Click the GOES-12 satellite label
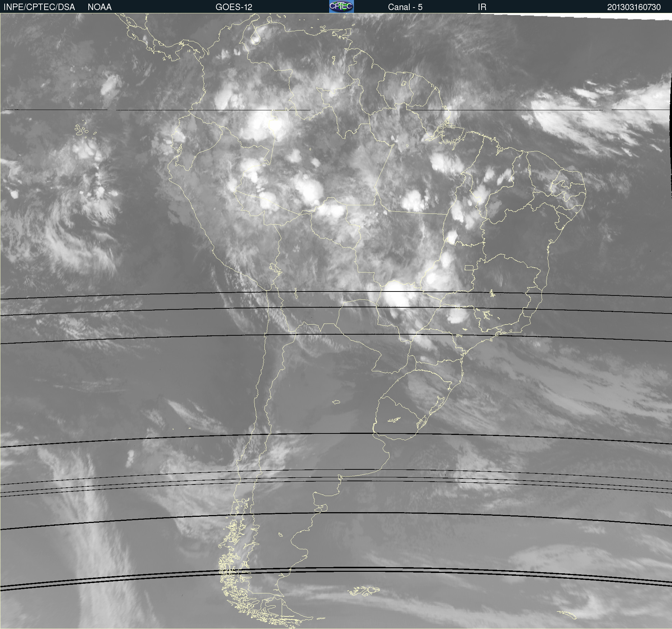The width and height of the screenshot is (672, 629). click(x=234, y=7)
